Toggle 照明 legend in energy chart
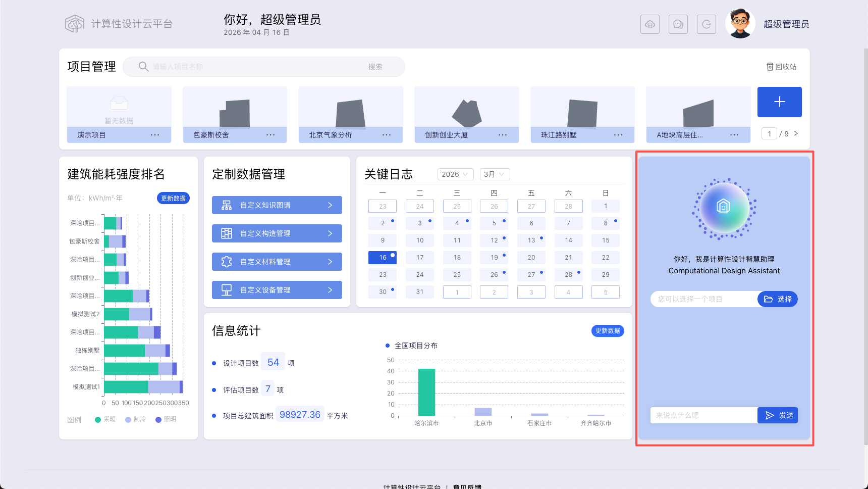Viewport: 868px width, 489px height. click(x=166, y=419)
